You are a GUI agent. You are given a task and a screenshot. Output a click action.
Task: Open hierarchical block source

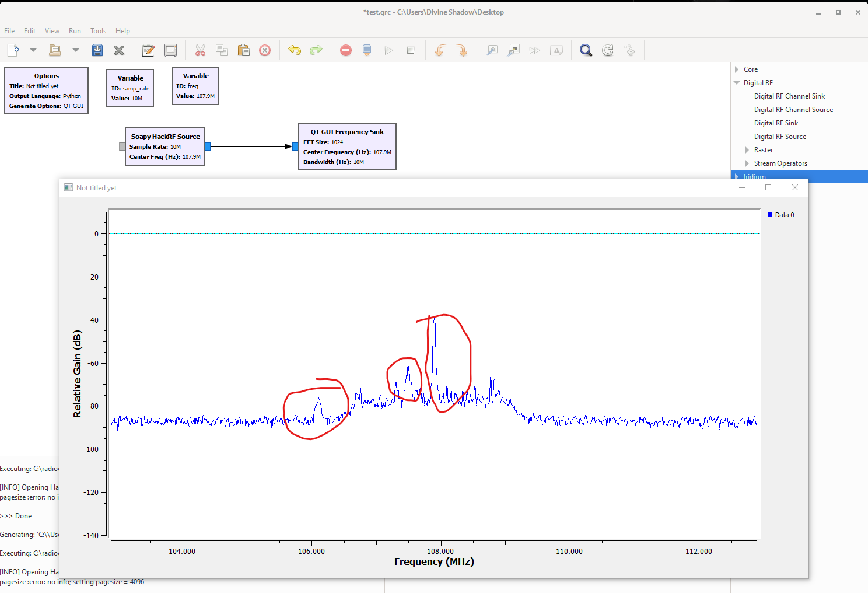pyautogui.click(x=629, y=50)
